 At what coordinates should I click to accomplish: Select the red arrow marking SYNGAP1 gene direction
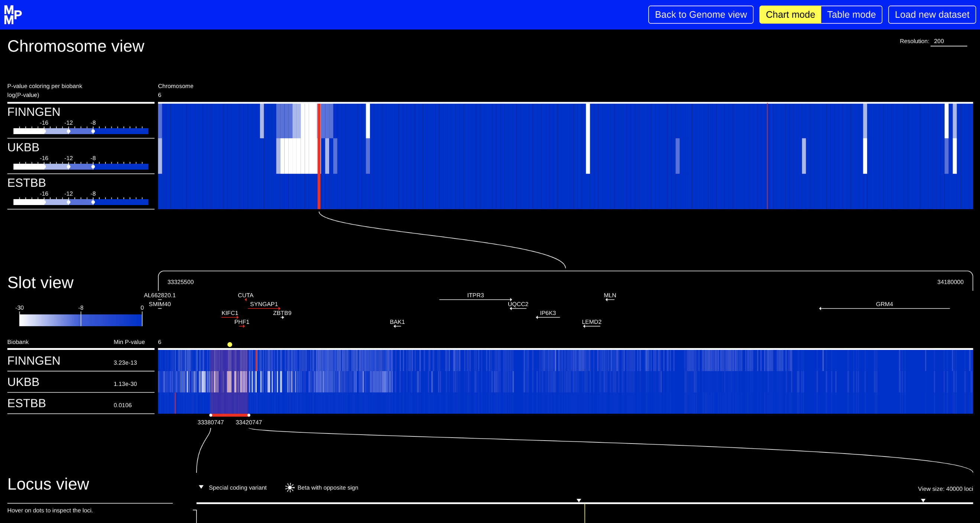(264, 308)
